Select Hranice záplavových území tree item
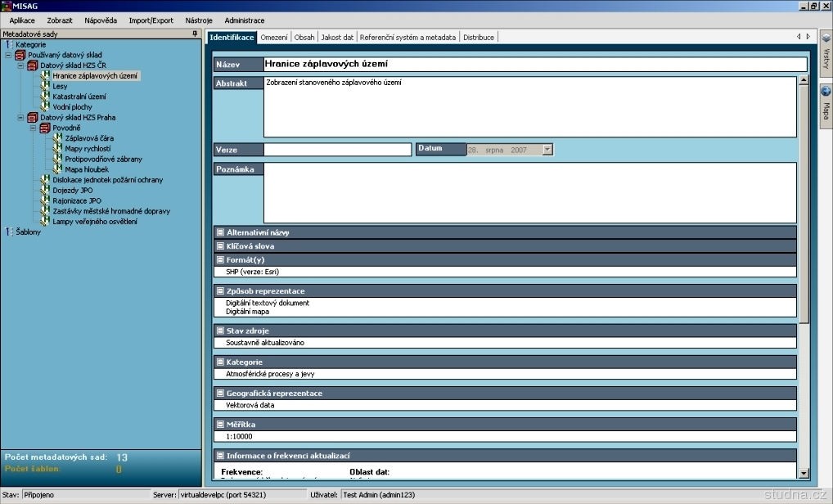Screen dimensions: 833x504 pyautogui.click(x=95, y=76)
